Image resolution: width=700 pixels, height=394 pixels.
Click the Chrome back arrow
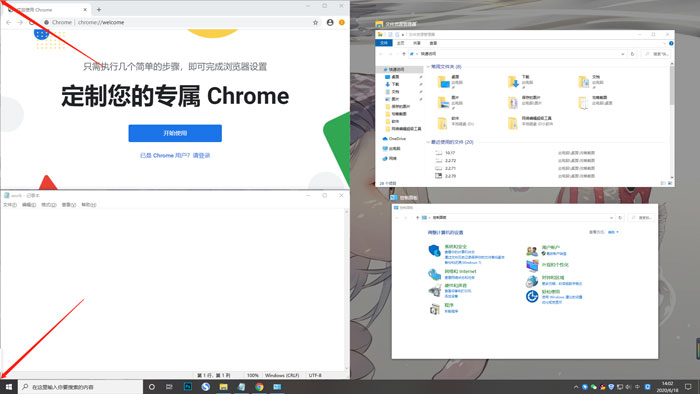[x=8, y=22]
